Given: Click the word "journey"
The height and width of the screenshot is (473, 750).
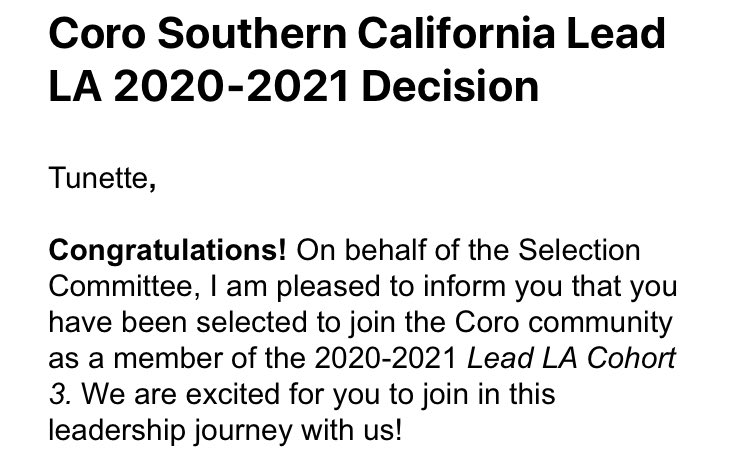Looking at the screenshot, I should [x=243, y=432].
